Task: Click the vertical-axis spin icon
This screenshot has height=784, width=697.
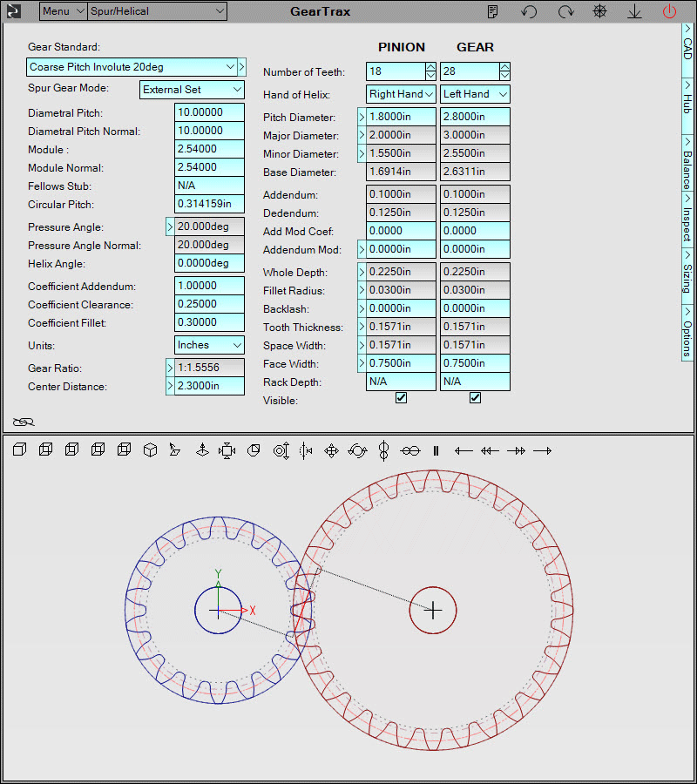Action: pos(384,450)
